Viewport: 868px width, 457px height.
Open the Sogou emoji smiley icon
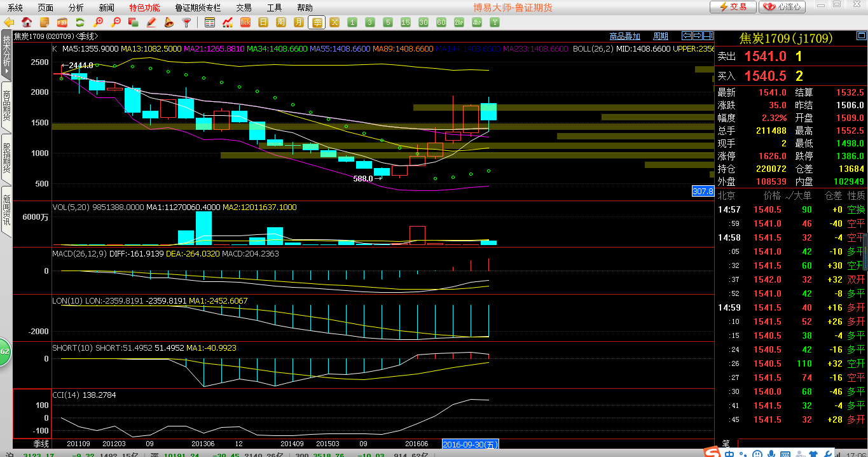pos(757,453)
